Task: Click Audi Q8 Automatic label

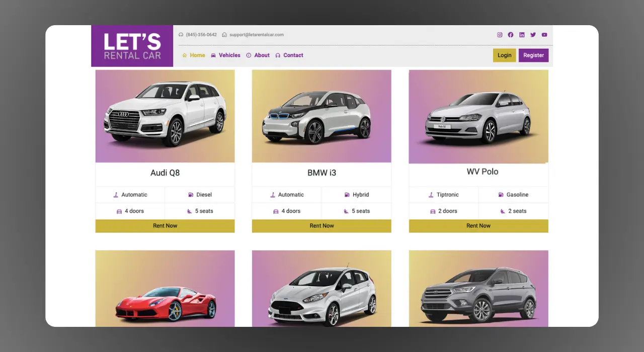Action: pos(134,195)
